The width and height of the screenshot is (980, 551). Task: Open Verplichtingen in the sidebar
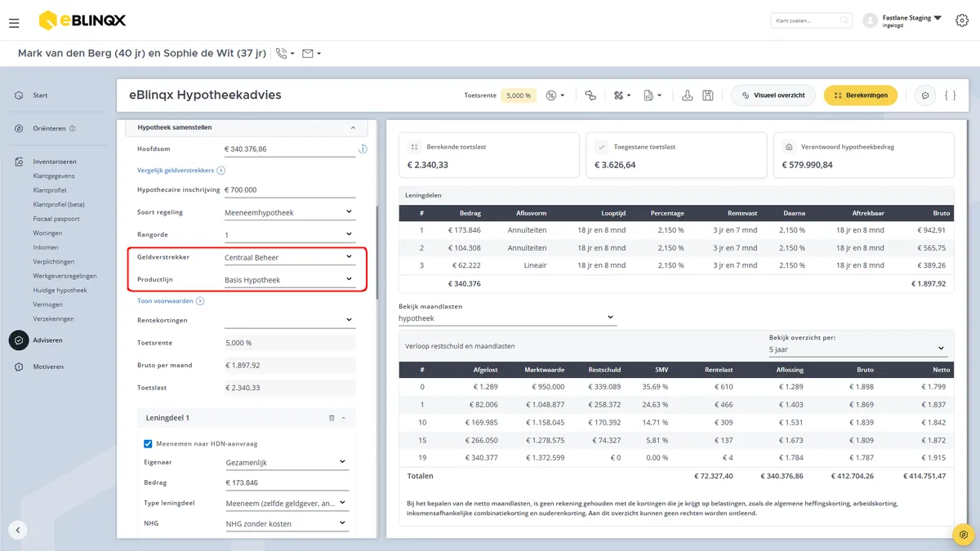pyautogui.click(x=53, y=261)
